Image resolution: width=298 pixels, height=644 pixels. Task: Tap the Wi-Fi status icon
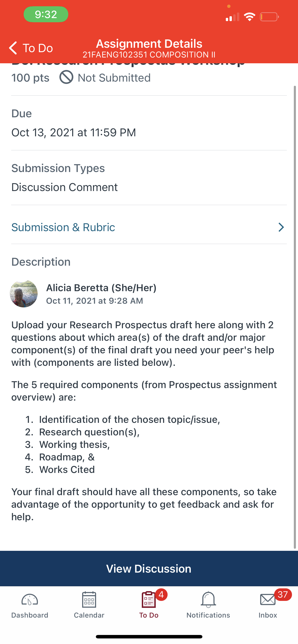[x=249, y=17]
